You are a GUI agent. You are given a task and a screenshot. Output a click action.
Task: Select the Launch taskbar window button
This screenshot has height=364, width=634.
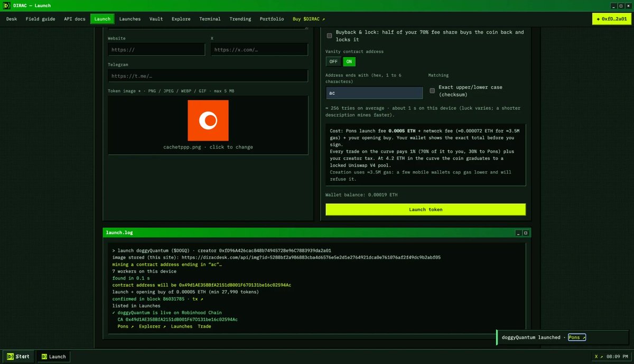(x=53, y=357)
